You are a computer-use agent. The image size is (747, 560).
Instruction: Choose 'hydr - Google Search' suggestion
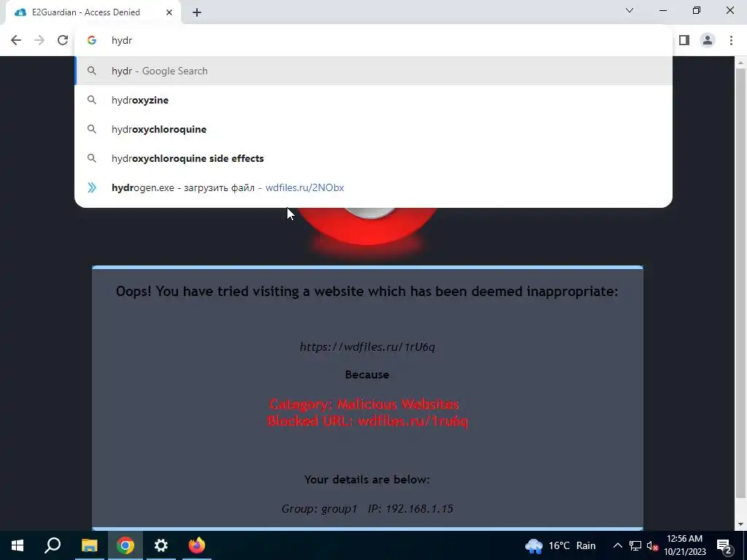pos(373,71)
